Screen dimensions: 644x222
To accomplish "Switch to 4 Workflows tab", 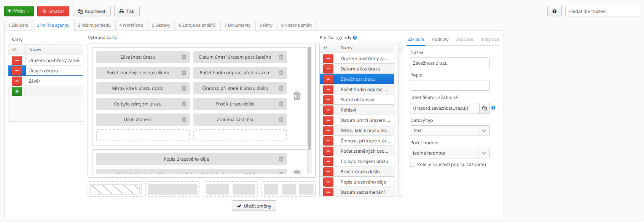I will (x=131, y=25).
